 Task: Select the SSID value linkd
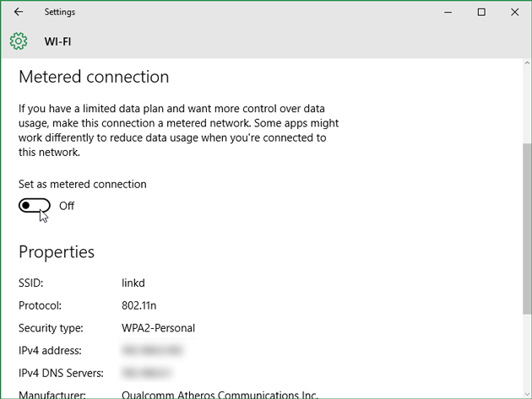click(133, 283)
